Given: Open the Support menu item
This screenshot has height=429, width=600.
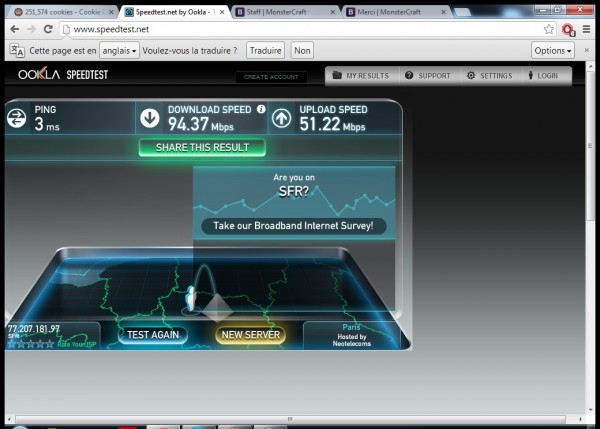Looking at the screenshot, I should (428, 75).
